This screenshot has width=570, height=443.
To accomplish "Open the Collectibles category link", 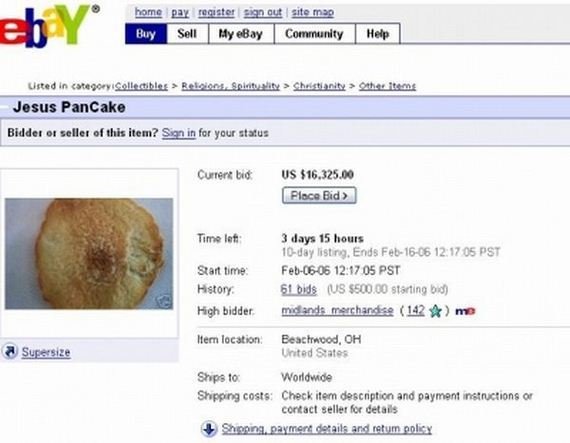I will point(141,86).
